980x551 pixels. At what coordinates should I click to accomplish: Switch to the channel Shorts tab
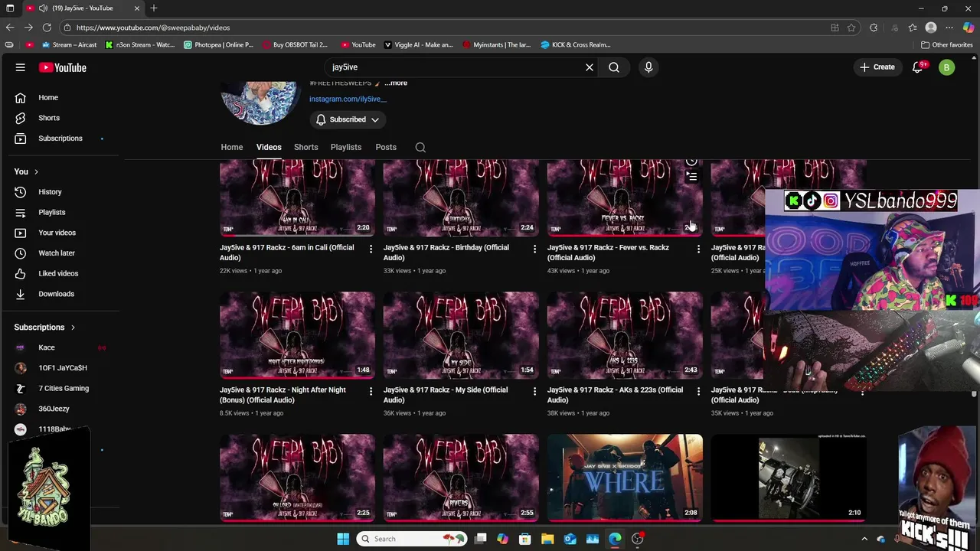point(305,147)
